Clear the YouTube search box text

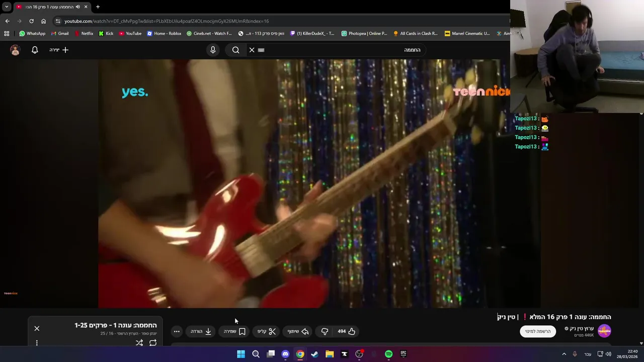tap(252, 50)
